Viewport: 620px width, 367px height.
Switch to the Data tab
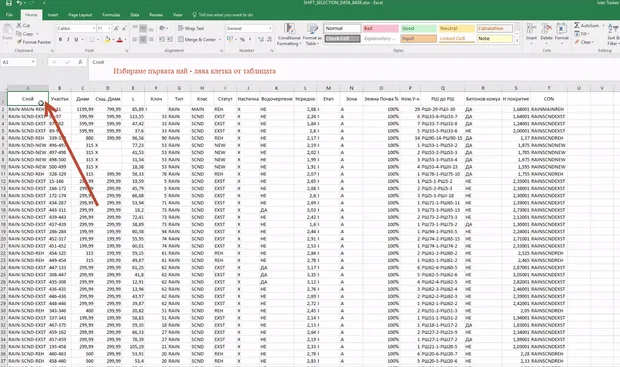135,15
